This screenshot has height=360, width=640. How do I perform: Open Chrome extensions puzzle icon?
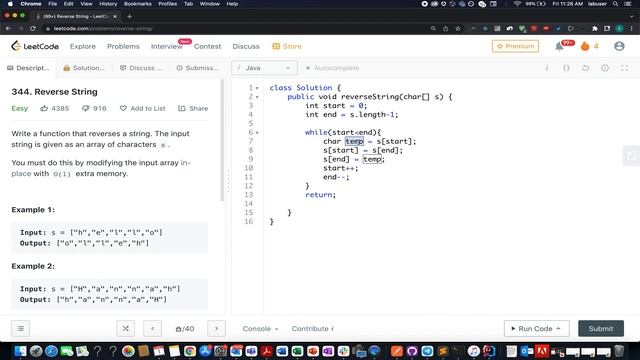[595, 29]
